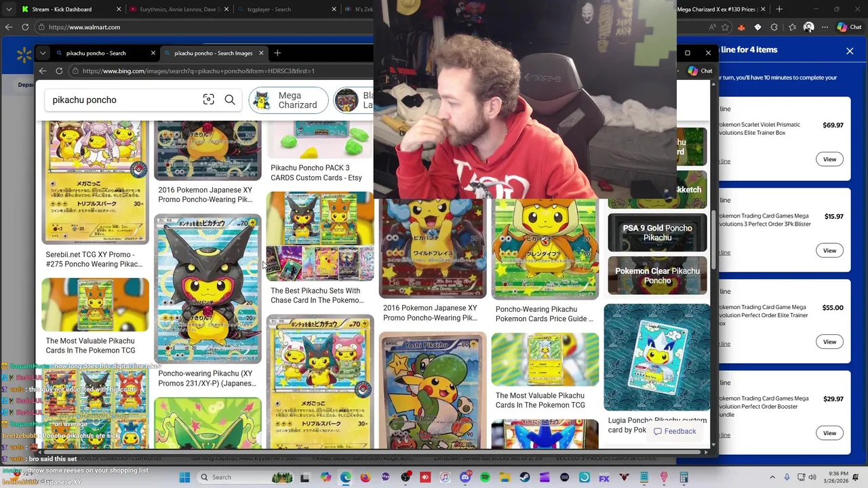Viewport: 868px width, 488px height.
Task: Open Yoshi Pikachu card thumbnail
Action: point(433,390)
